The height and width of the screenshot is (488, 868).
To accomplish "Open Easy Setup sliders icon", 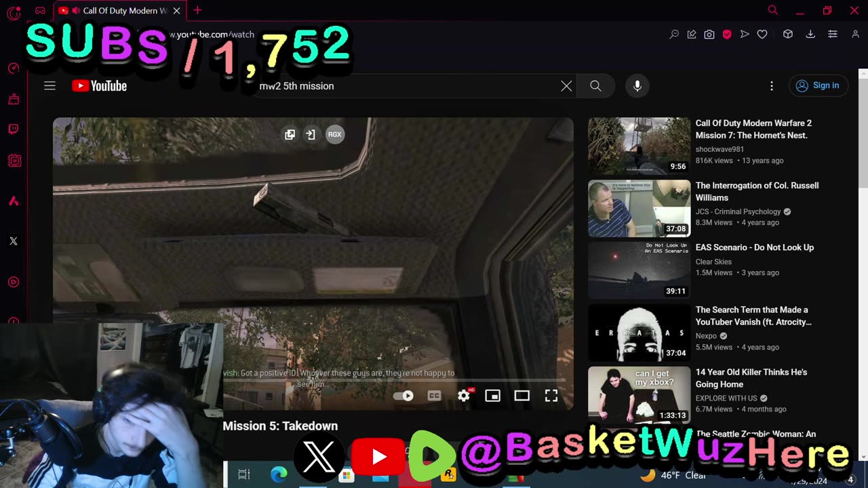I will click(833, 35).
